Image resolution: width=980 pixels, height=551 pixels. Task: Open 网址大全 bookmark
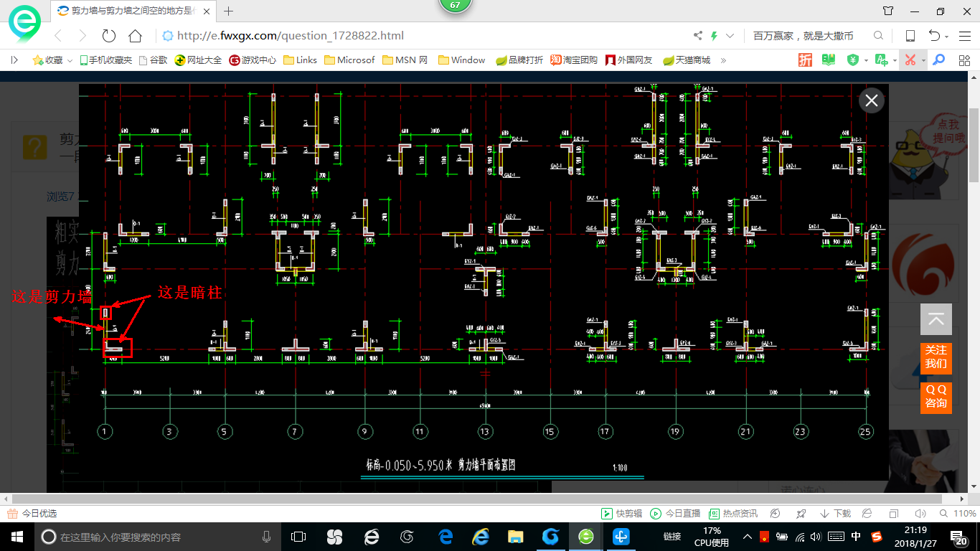pos(198,60)
